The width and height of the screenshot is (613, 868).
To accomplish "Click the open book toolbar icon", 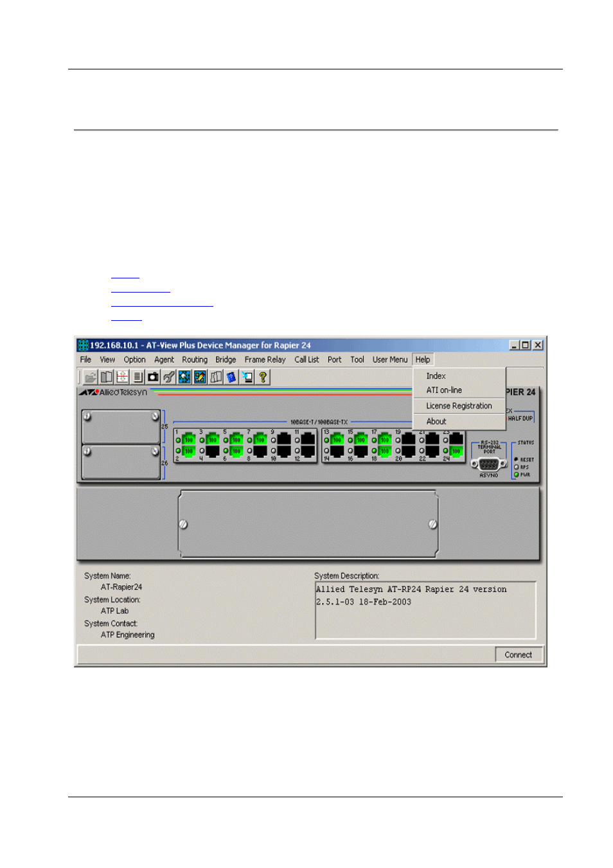I will (x=107, y=377).
